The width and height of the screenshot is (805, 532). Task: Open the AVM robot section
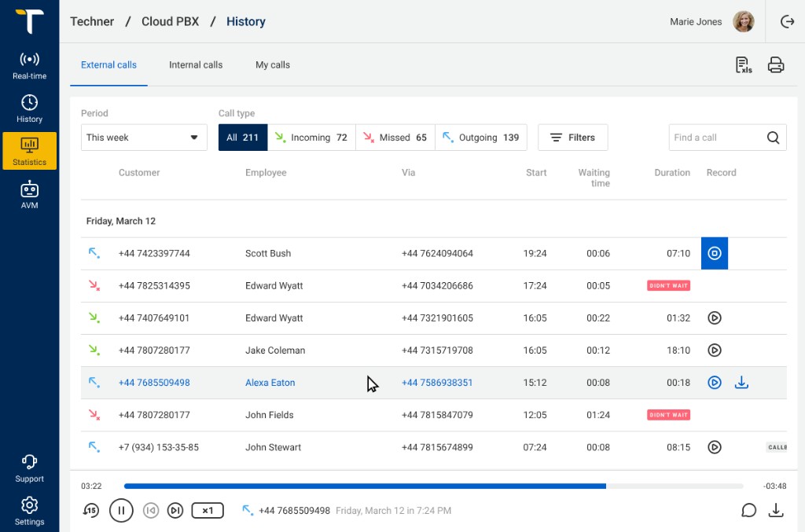click(x=29, y=195)
